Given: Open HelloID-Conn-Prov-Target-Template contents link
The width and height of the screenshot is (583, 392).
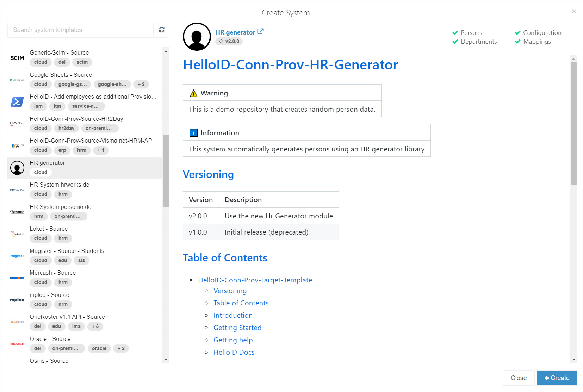Looking at the screenshot, I should point(255,280).
